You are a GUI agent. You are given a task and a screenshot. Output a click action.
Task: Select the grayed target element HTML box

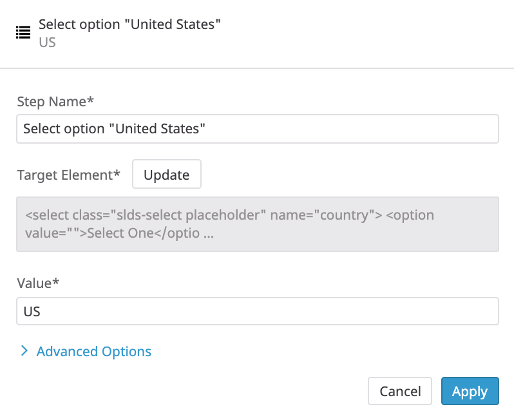(258, 224)
